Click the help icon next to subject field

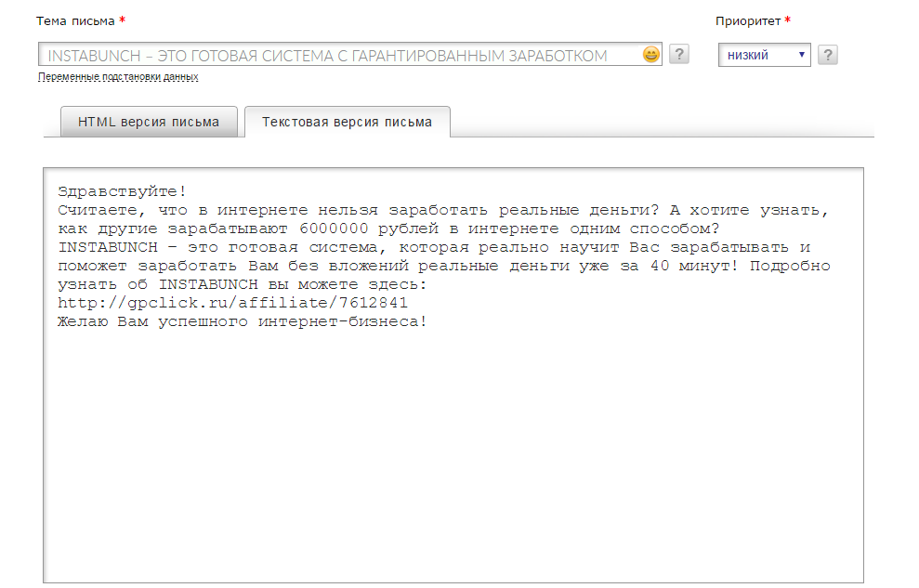click(678, 55)
